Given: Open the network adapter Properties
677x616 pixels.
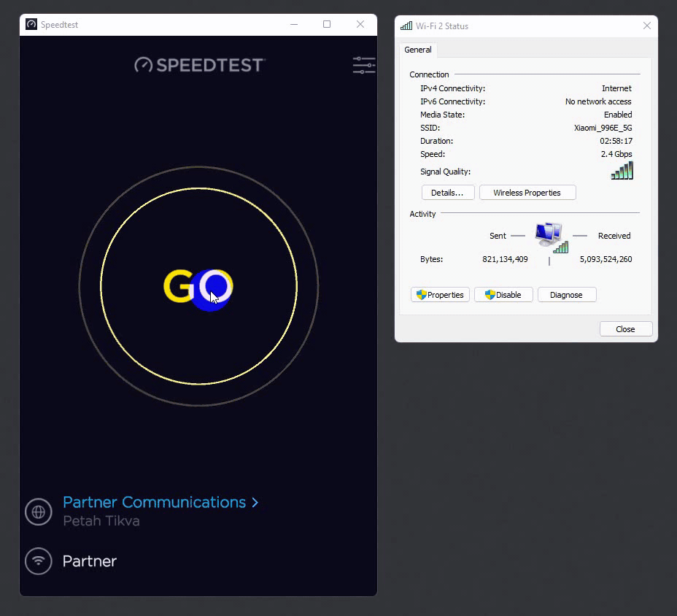Looking at the screenshot, I should pyautogui.click(x=440, y=294).
